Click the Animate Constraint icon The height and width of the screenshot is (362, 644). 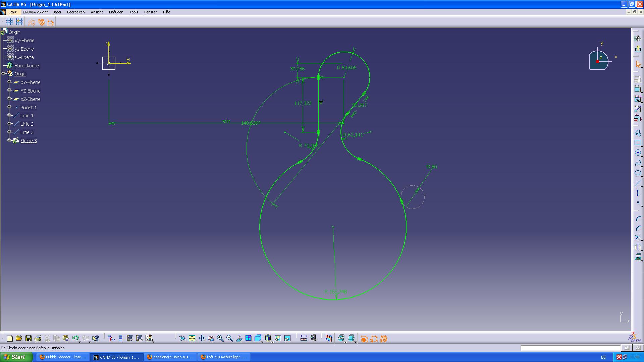coord(638,109)
